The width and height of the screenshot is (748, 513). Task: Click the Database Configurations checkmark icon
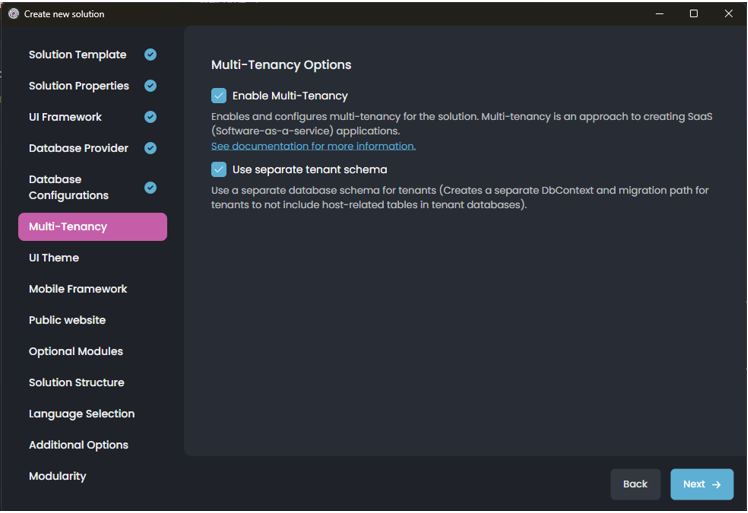tap(150, 187)
